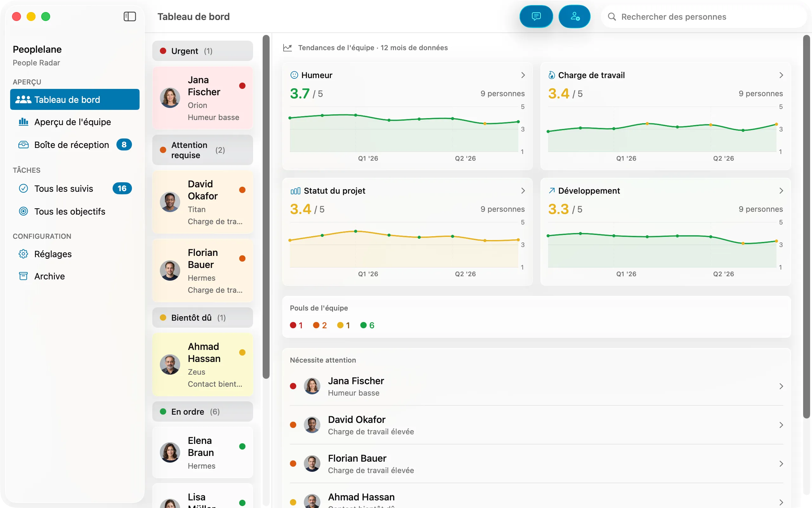
Task: Click the suivis badge showing 16
Action: click(122, 189)
